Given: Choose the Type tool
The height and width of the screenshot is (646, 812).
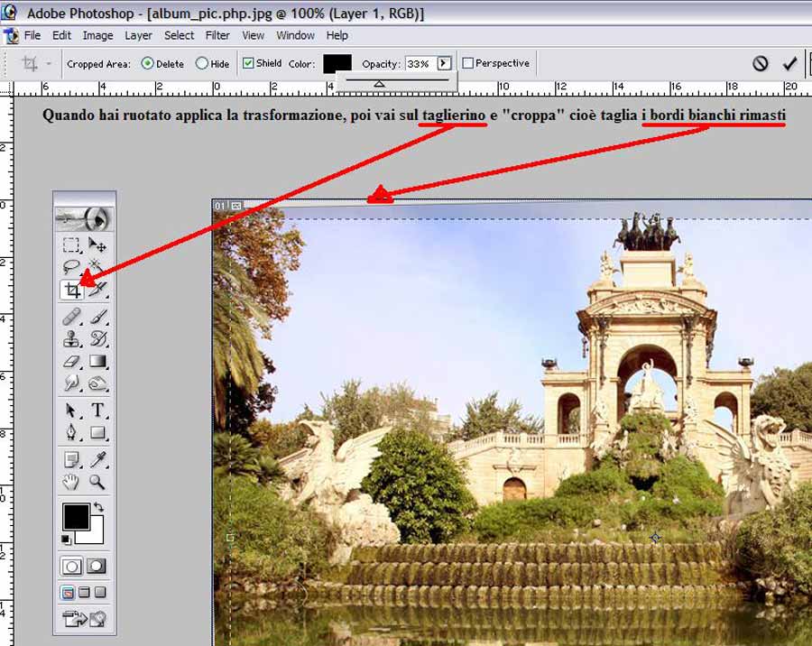Looking at the screenshot, I should tap(97, 411).
